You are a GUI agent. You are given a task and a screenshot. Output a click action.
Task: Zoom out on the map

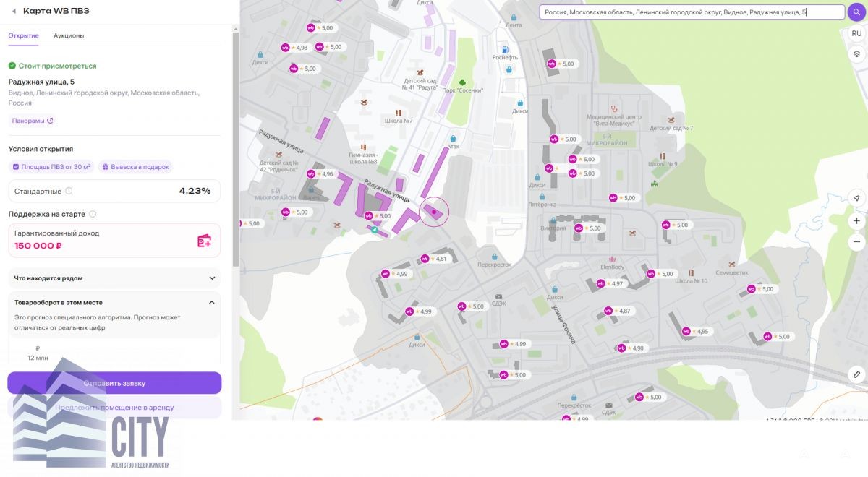[856, 242]
